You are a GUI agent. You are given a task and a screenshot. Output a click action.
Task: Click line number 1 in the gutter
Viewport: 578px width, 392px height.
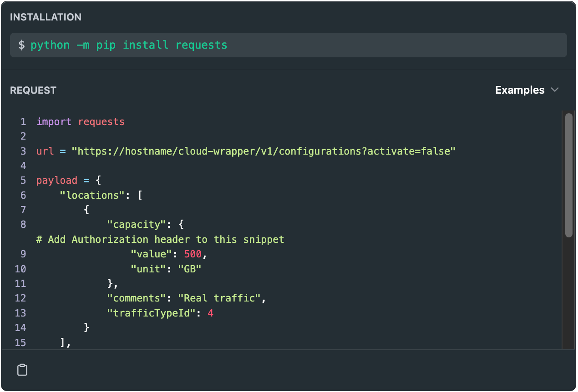tap(23, 122)
